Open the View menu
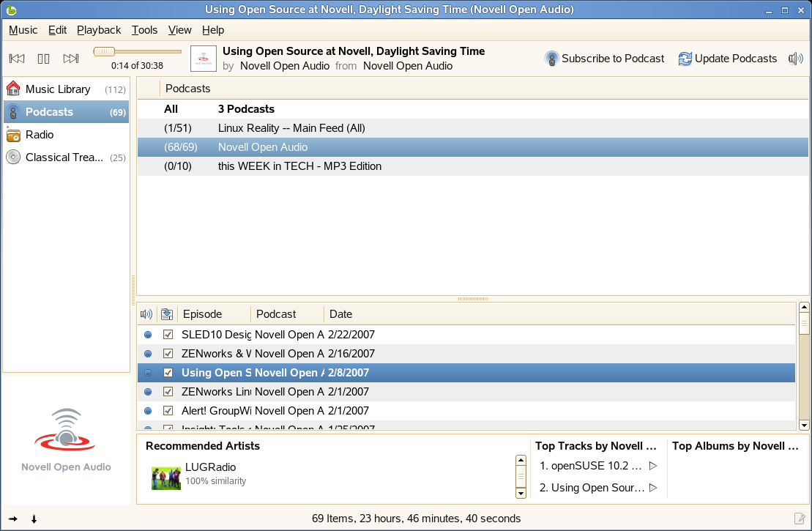Viewport: 812px width, 531px height. [179, 30]
